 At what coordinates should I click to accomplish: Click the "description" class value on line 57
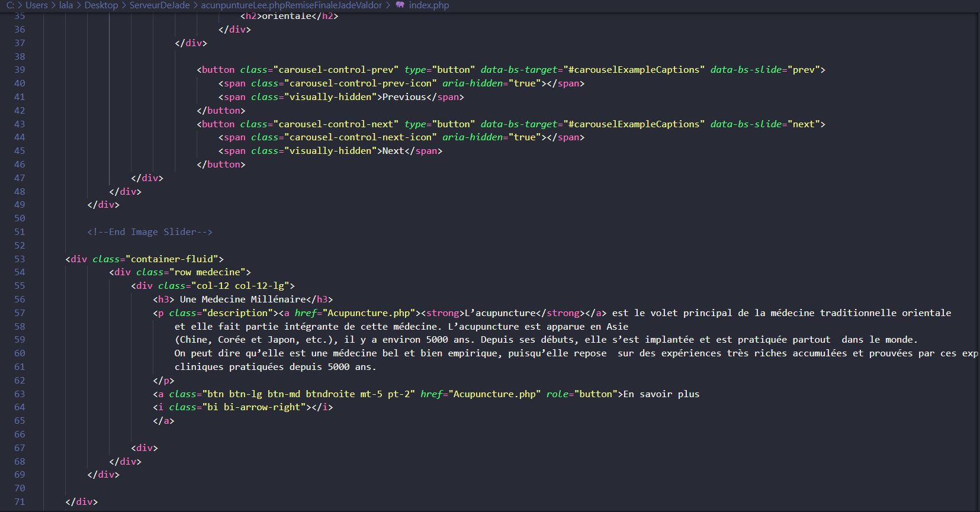(x=237, y=313)
